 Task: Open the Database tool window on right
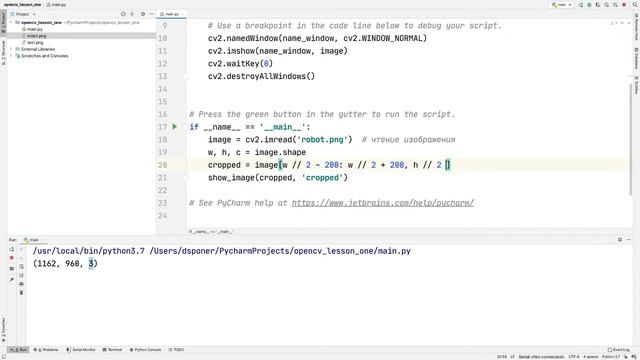click(636, 58)
